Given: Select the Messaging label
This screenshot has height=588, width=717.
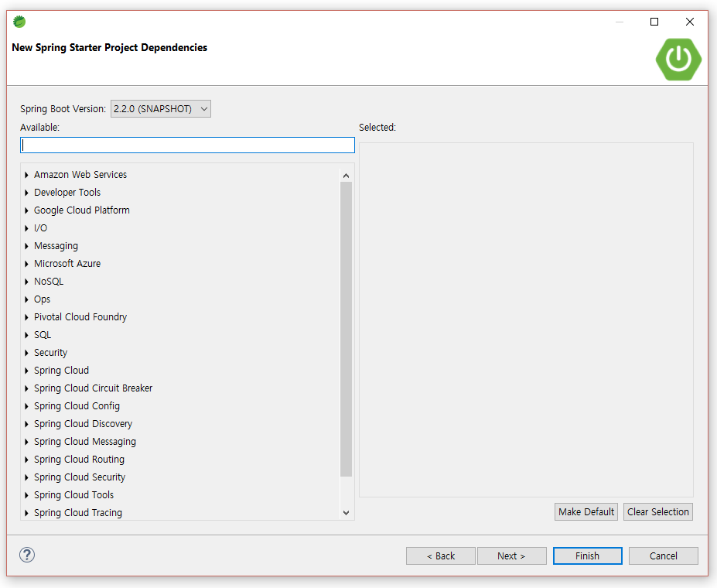Looking at the screenshot, I should click(56, 246).
